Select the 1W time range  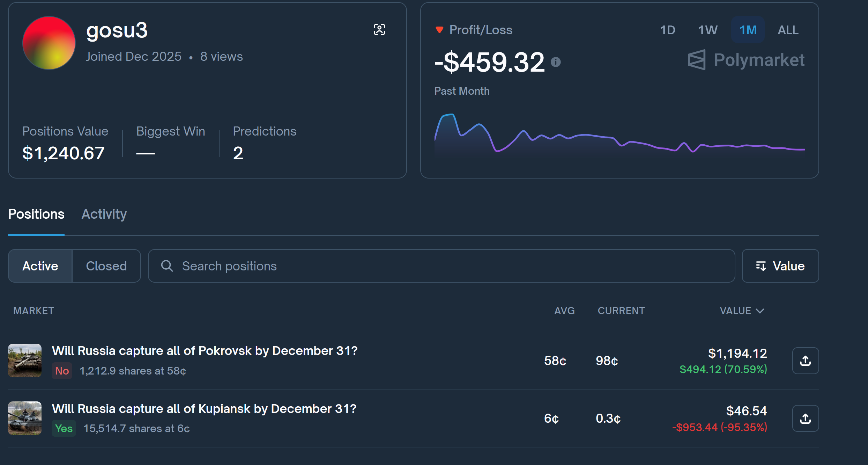[707, 30]
